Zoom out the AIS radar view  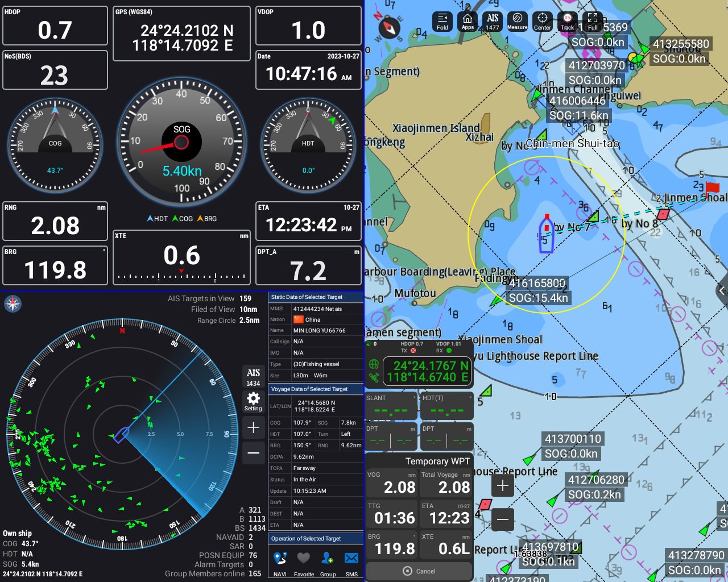point(254,453)
